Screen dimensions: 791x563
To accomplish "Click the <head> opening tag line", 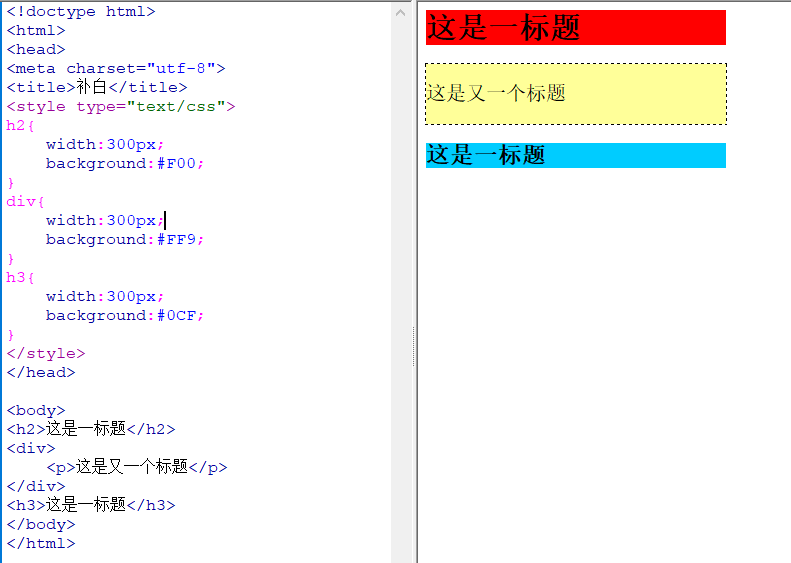I will click(36, 49).
